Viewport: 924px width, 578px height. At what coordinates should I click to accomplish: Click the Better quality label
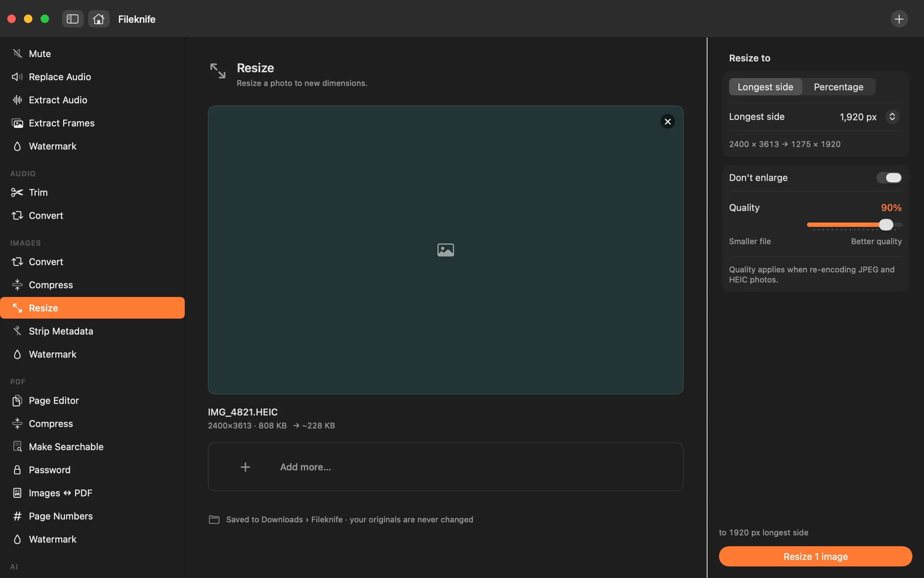(876, 241)
